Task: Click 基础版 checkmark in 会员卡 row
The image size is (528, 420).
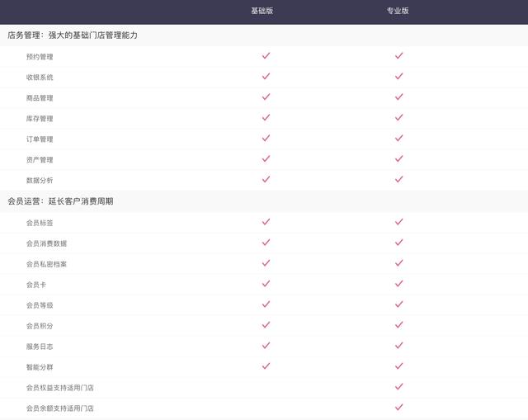Action: click(x=266, y=283)
